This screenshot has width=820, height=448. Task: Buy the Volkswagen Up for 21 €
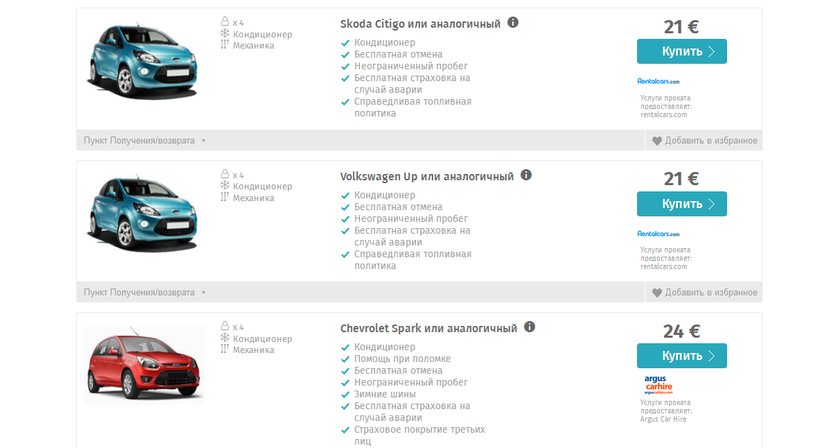[681, 204]
